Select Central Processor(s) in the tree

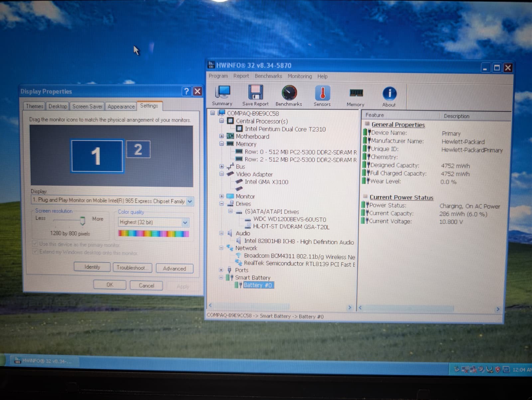[x=262, y=121]
